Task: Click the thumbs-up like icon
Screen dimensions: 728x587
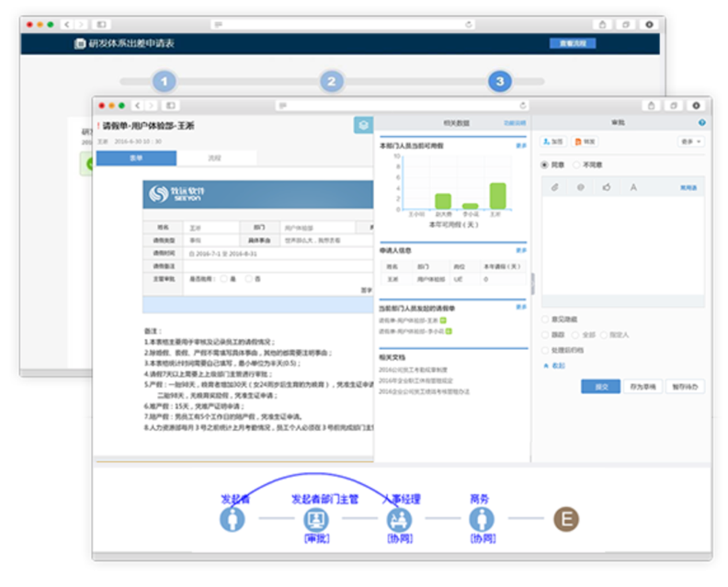Action: pos(607,187)
